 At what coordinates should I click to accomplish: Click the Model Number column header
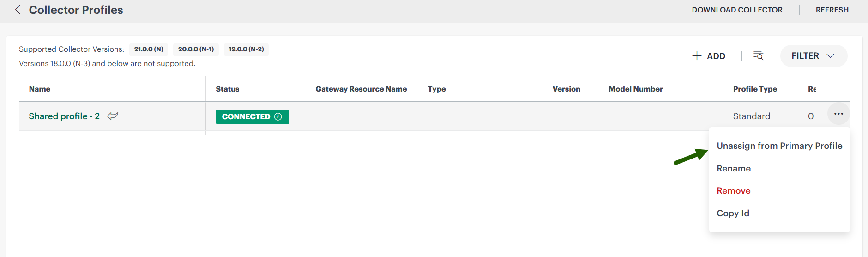(x=635, y=89)
